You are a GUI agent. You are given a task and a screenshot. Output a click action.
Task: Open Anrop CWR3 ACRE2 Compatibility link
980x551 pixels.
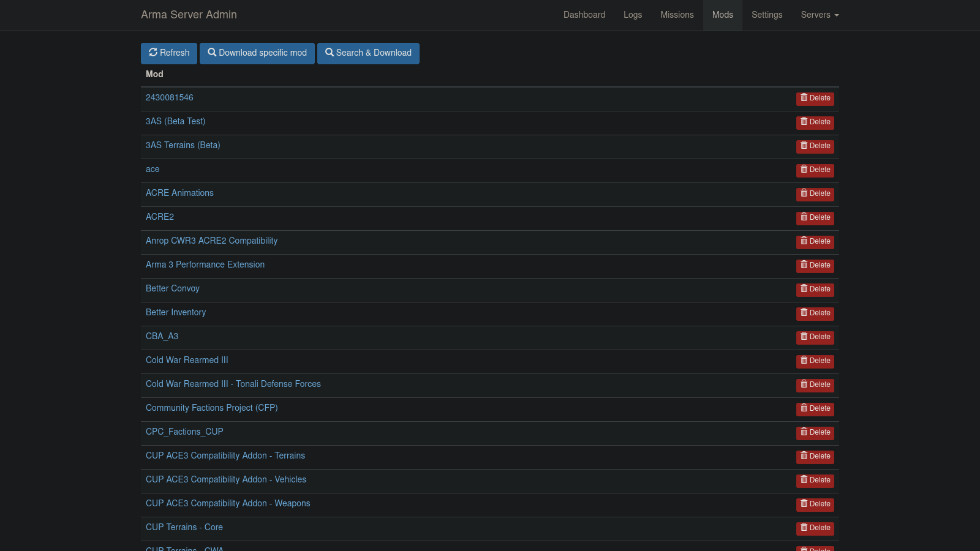tap(212, 241)
